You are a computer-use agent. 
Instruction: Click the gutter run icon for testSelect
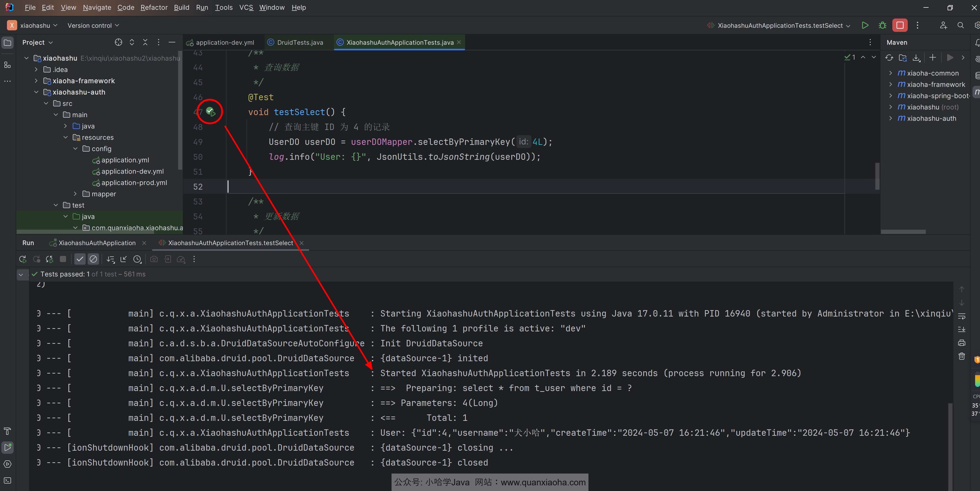210,112
